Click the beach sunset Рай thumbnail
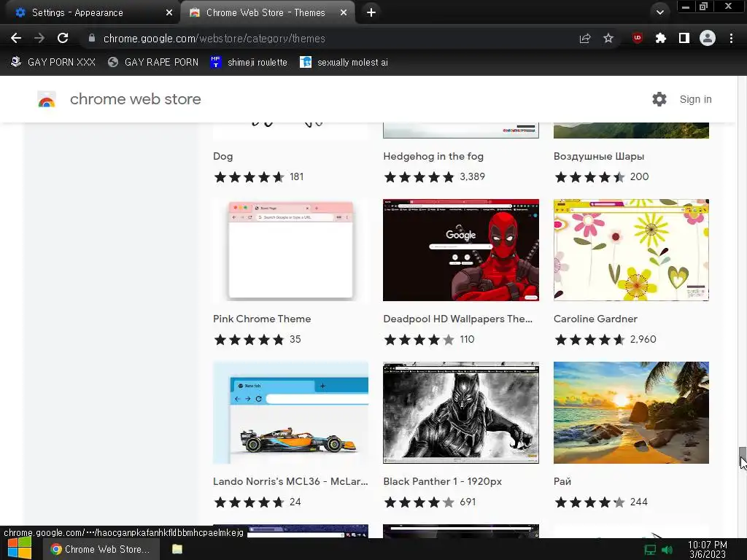 [631, 413]
